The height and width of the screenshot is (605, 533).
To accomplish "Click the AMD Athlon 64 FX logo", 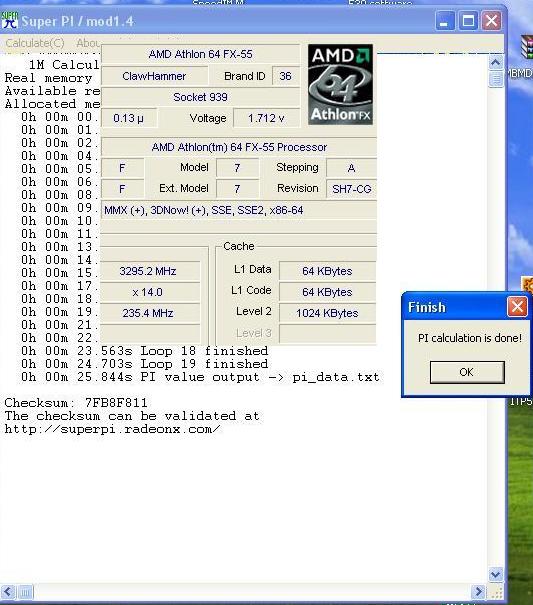I will point(340,84).
